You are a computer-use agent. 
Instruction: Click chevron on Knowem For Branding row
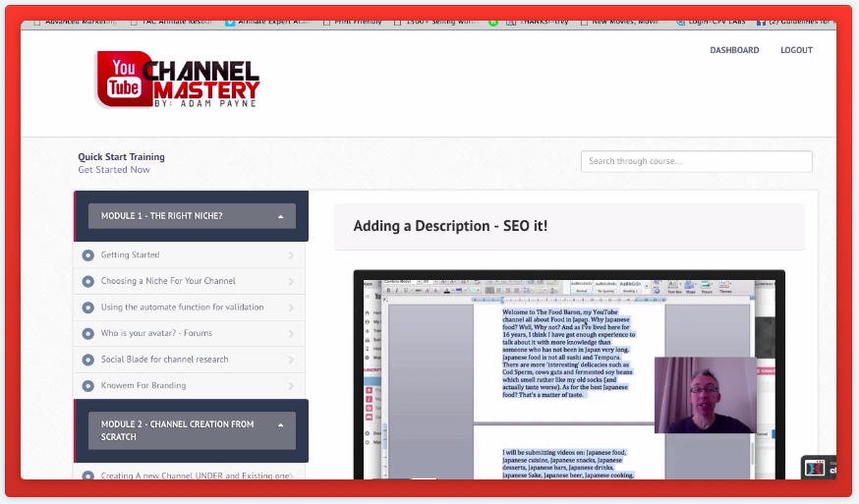(x=291, y=386)
